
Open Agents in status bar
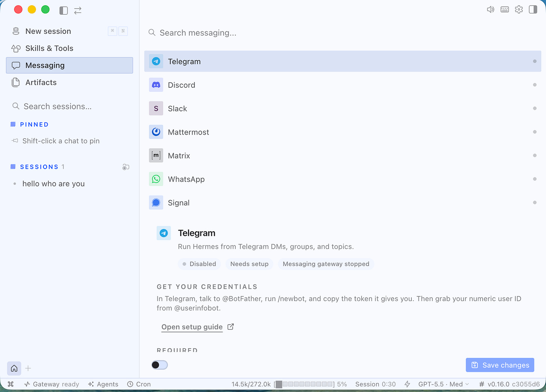pyautogui.click(x=103, y=384)
